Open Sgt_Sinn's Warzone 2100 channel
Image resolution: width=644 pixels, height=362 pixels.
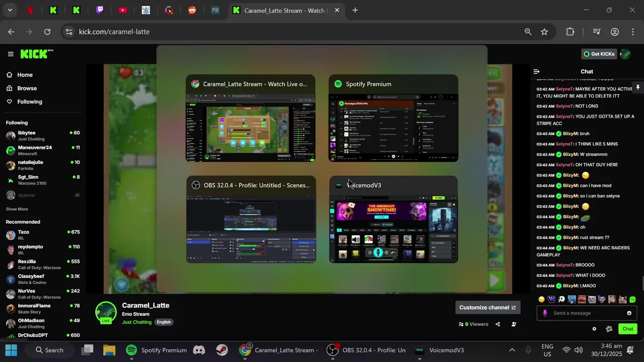[x=43, y=179]
